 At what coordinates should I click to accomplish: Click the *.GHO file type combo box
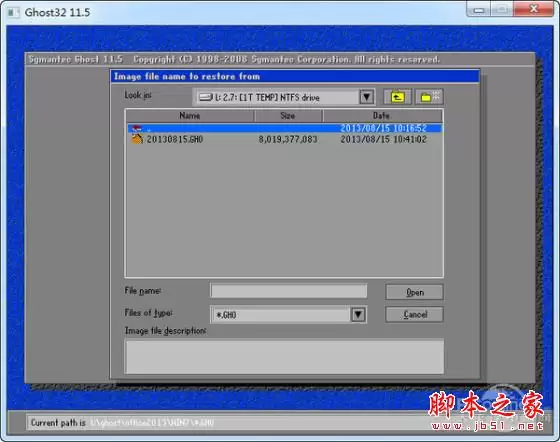tap(288, 315)
